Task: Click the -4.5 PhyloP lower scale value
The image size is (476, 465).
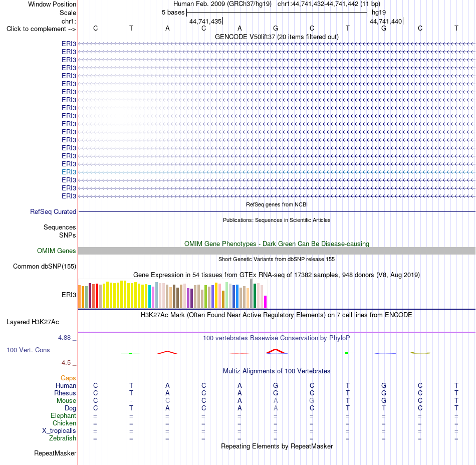Action: click(65, 363)
